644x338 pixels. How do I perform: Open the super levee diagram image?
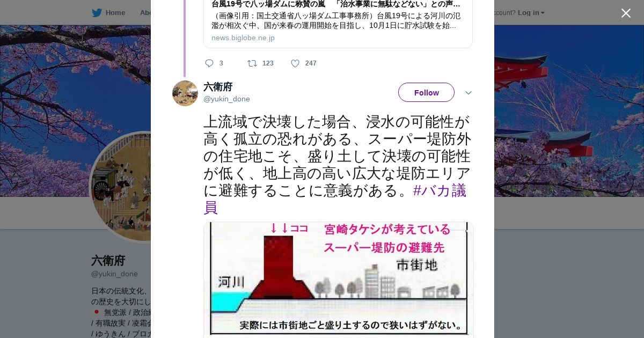click(338, 280)
